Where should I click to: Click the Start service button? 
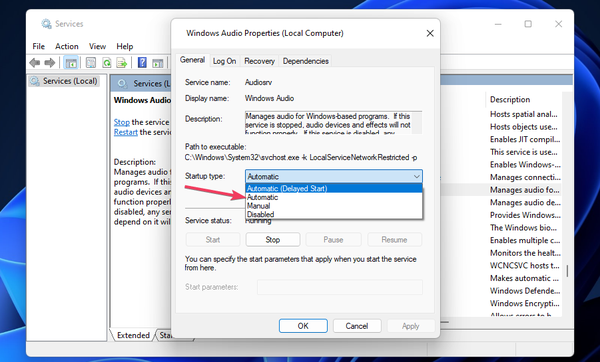coord(213,240)
